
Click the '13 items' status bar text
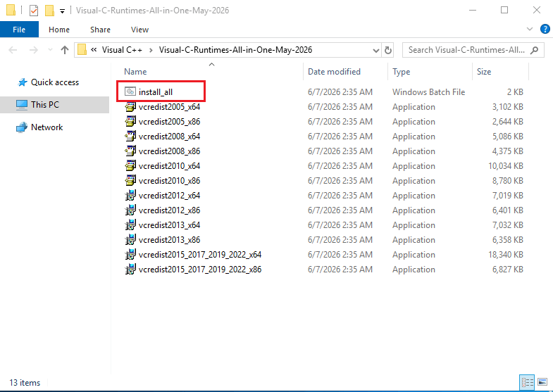pos(25,383)
